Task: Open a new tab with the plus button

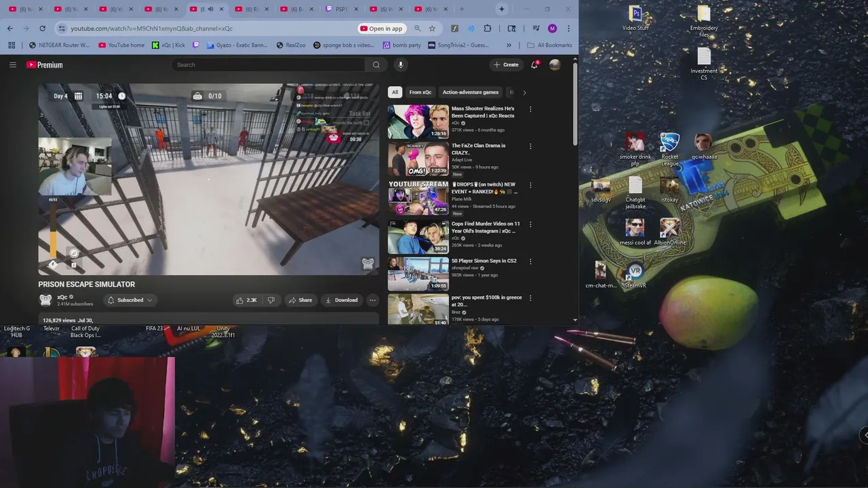Action: point(462,9)
